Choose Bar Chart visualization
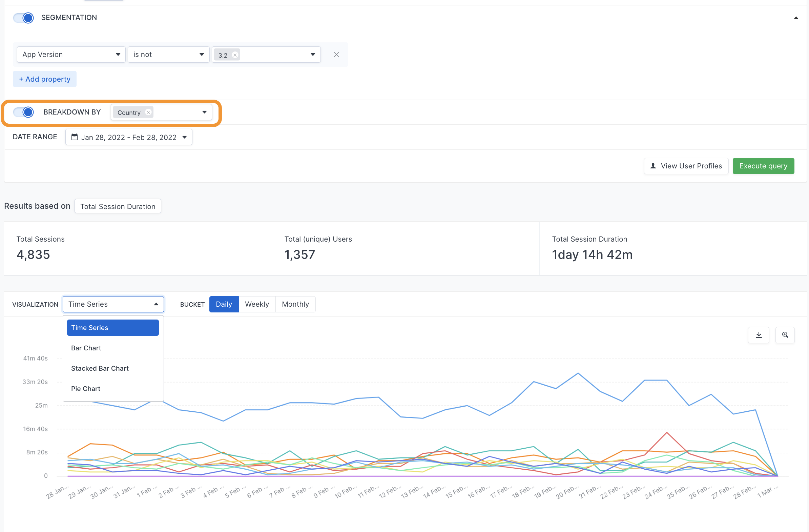The image size is (809, 532). pos(113,348)
